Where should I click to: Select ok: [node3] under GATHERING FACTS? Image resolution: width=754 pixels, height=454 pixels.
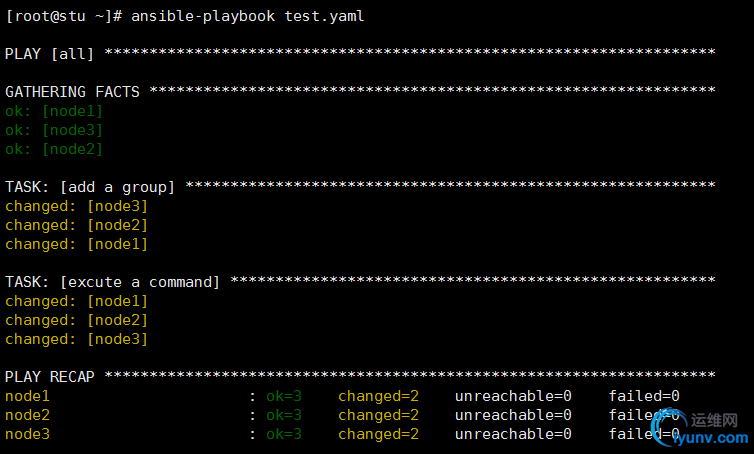click(54, 130)
